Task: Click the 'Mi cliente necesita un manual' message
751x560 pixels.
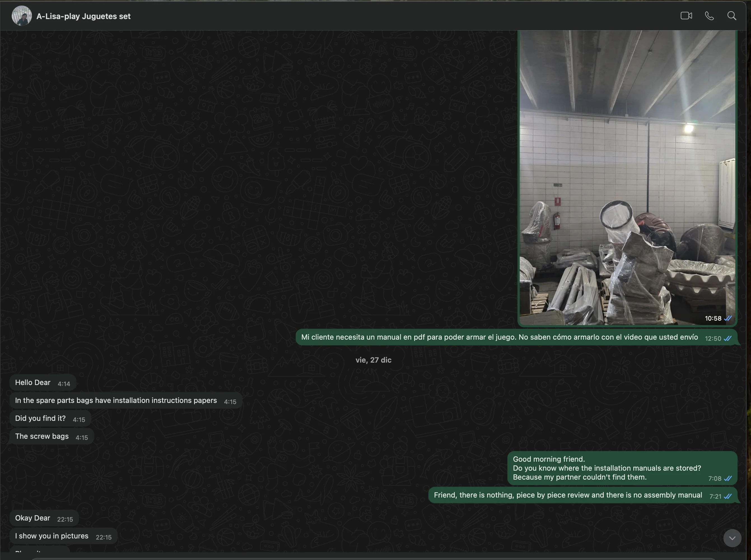Action: pos(499,337)
